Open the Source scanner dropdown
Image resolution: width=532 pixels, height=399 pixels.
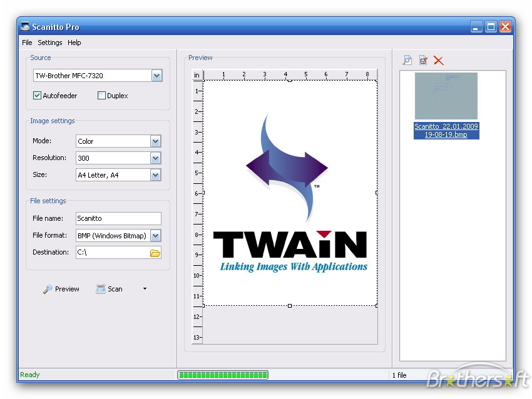tap(156, 76)
